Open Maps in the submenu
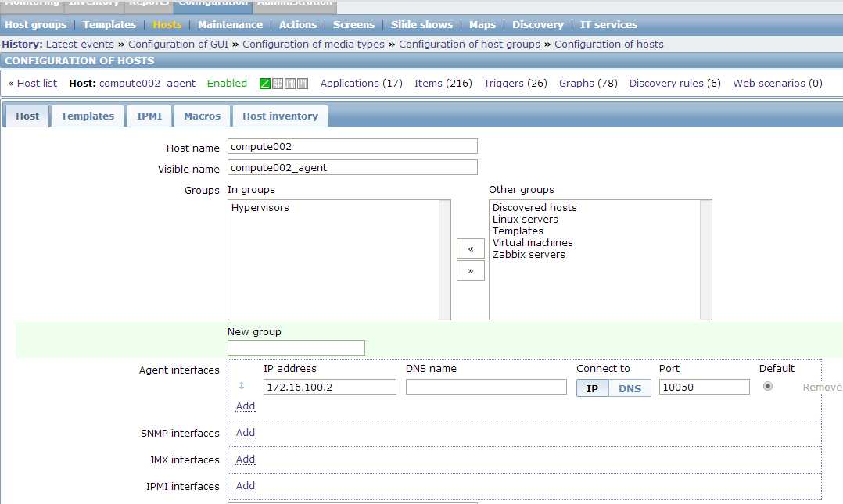The image size is (843, 504). [482, 25]
